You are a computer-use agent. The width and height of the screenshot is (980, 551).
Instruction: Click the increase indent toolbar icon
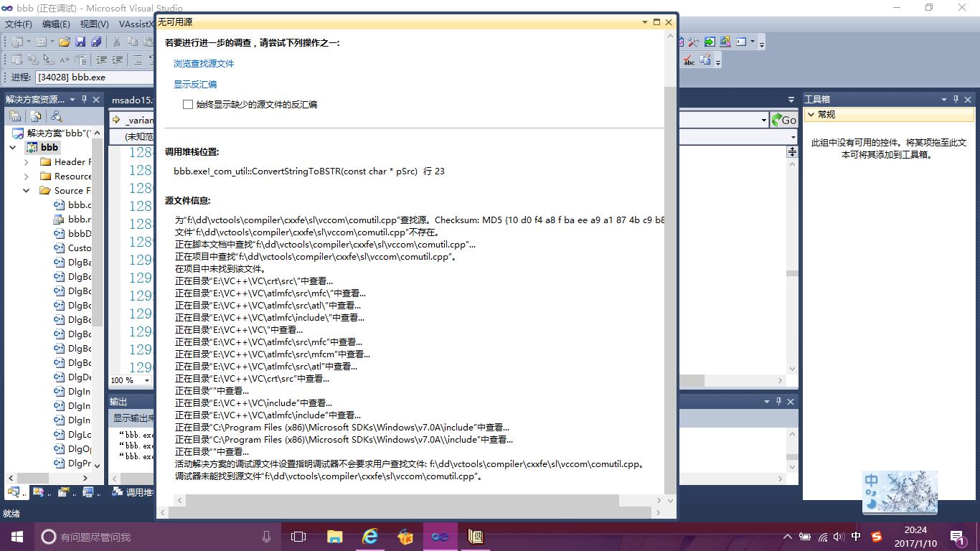click(117, 60)
